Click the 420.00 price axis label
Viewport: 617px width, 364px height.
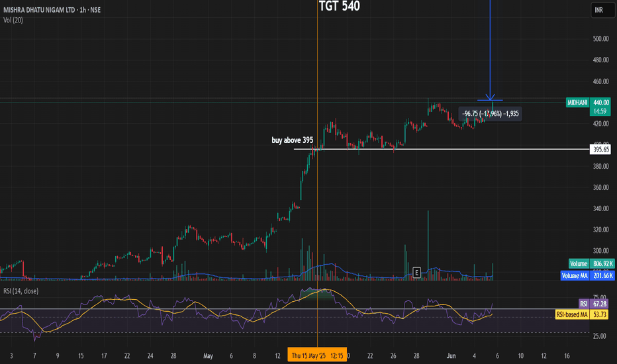coord(600,124)
